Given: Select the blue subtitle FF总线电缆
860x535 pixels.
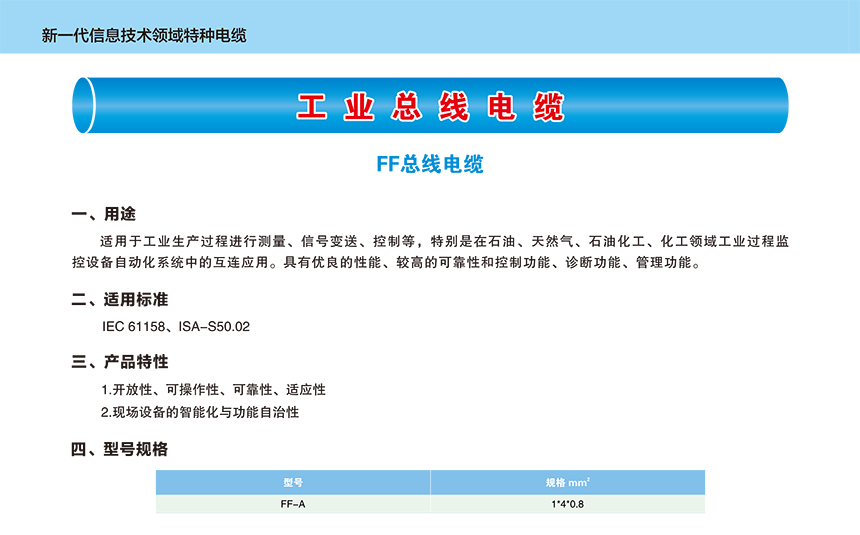Looking at the screenshot, I should point(429,165).
